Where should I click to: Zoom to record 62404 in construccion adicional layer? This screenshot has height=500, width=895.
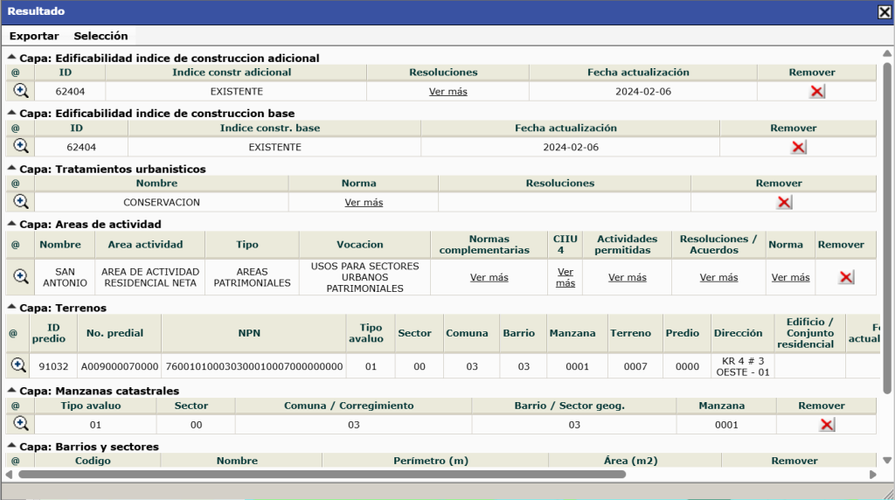pos(21,91)
